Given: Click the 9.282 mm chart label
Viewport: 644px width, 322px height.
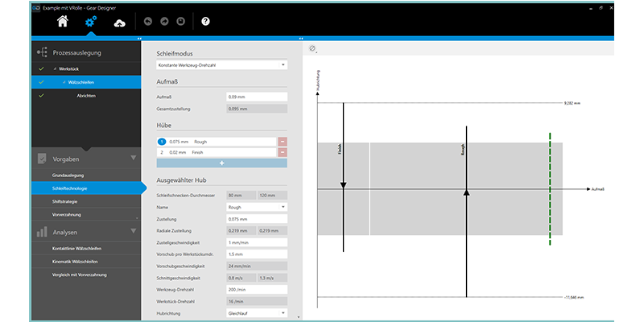Looking at the screenshot, I should click(x=572, y=103).
